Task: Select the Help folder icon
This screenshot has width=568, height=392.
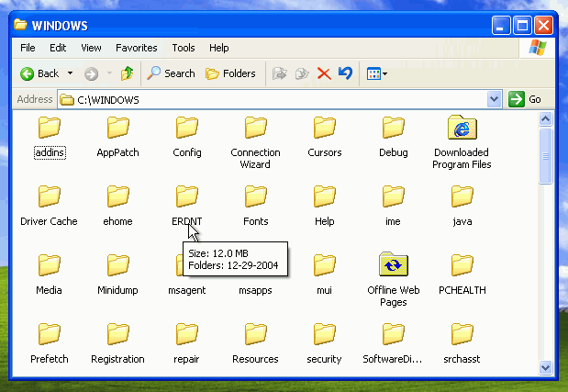Action: (x=325, y=196)
